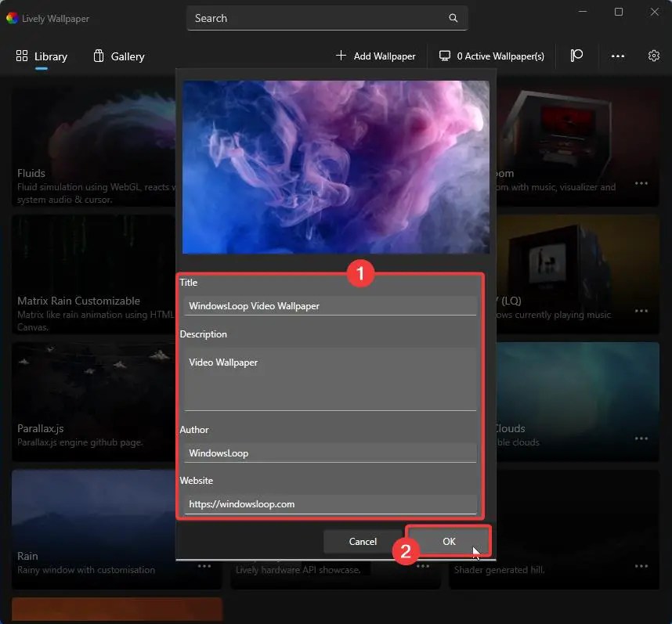Cancel the wallpaper details dialog
Image resolution: width=672 pixels, height=624 pixels.
[x=363, y=542]
